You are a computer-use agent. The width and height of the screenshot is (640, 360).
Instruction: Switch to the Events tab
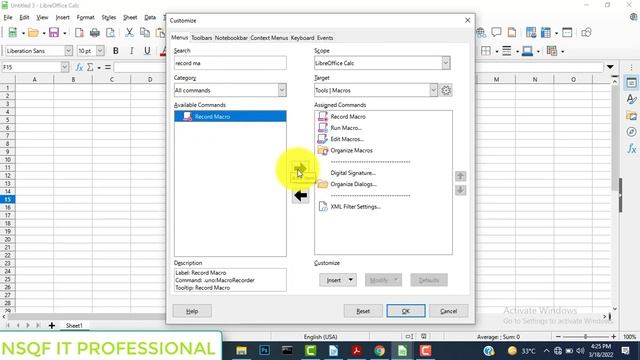(x=325, y=38)
